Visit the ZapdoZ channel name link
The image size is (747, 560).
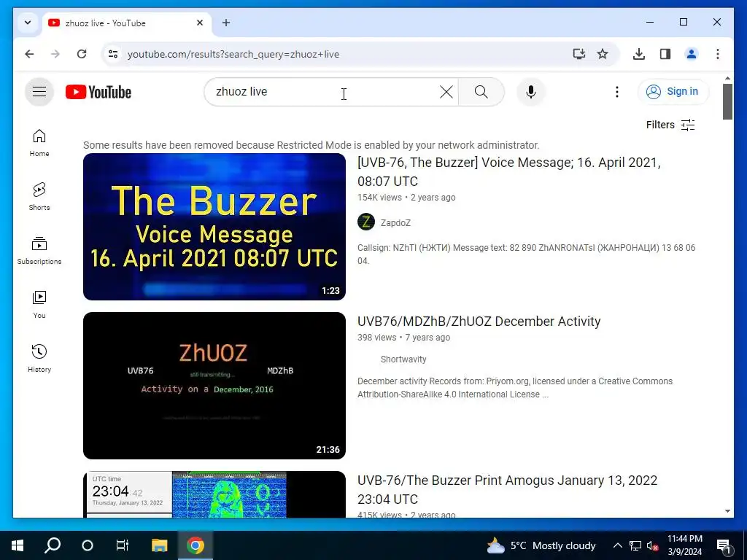click(x=395, y=223)
